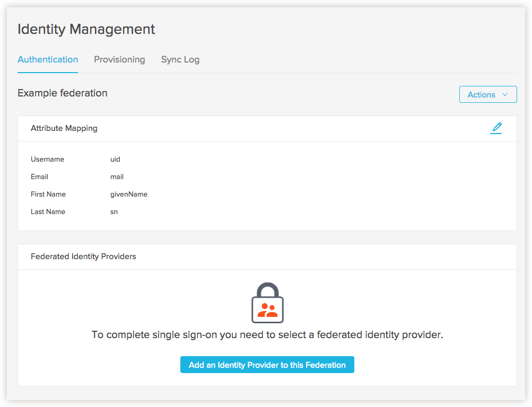
Task: Click the Example federation heading
Action: [x=62, y=93]
